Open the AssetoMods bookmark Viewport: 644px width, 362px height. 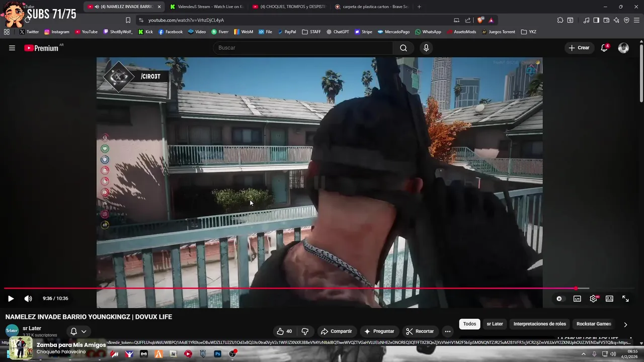pos(461,32)
